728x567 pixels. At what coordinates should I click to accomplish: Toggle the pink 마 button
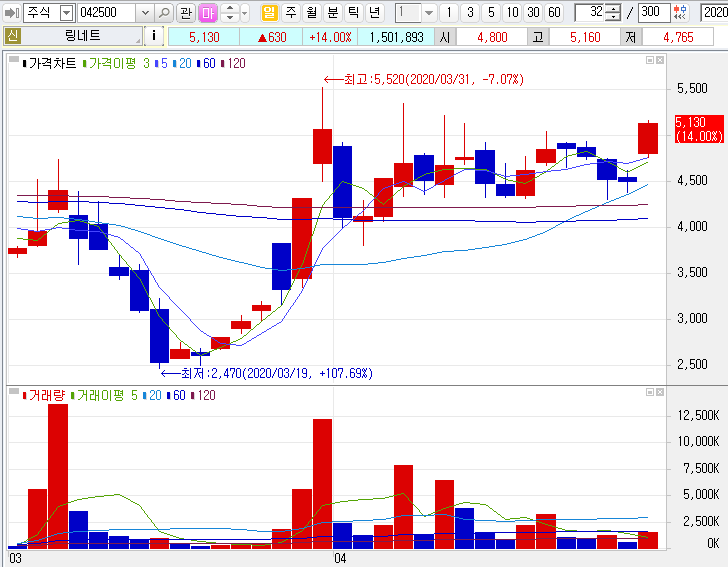click(x=208, y=13)
